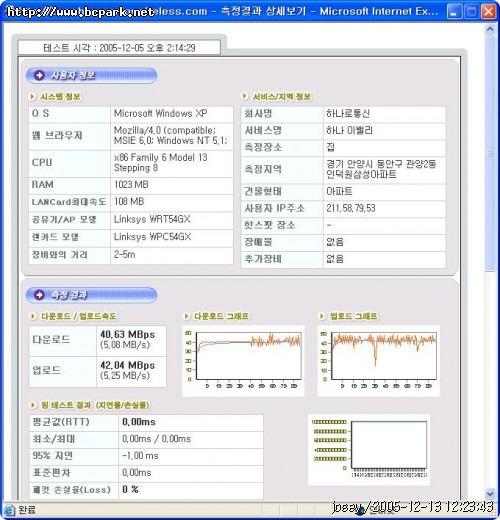Click the 다운로드 row label in speed table
Viewport: 500px width, 520px height.
pos(51,340)
